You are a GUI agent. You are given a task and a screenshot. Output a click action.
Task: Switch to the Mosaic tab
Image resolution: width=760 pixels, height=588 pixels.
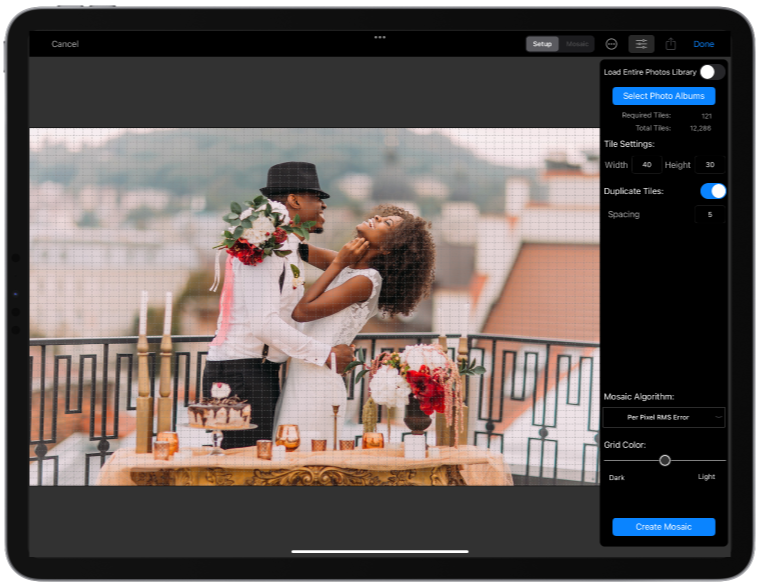(x=577, y=44)
